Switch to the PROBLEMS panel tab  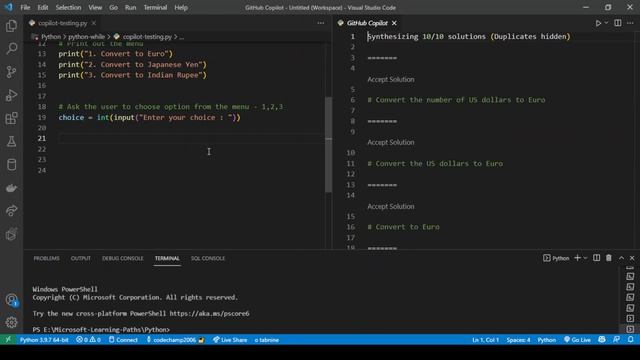click(x=47, y=258)
